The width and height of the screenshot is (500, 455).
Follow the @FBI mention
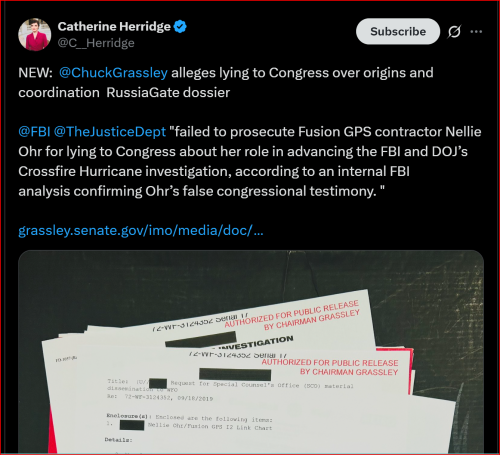coord(34,132)
